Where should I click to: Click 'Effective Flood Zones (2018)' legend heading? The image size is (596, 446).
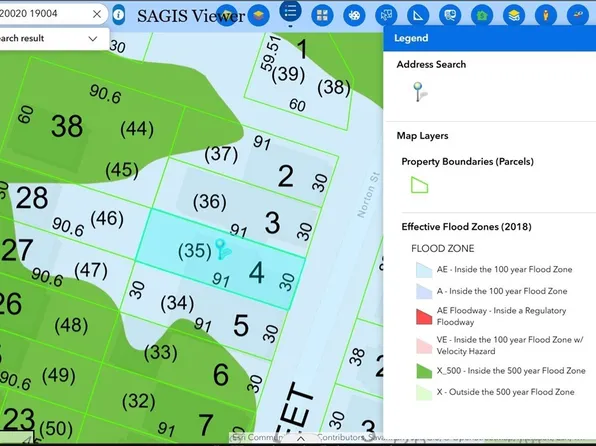click(x=466, y=227)
